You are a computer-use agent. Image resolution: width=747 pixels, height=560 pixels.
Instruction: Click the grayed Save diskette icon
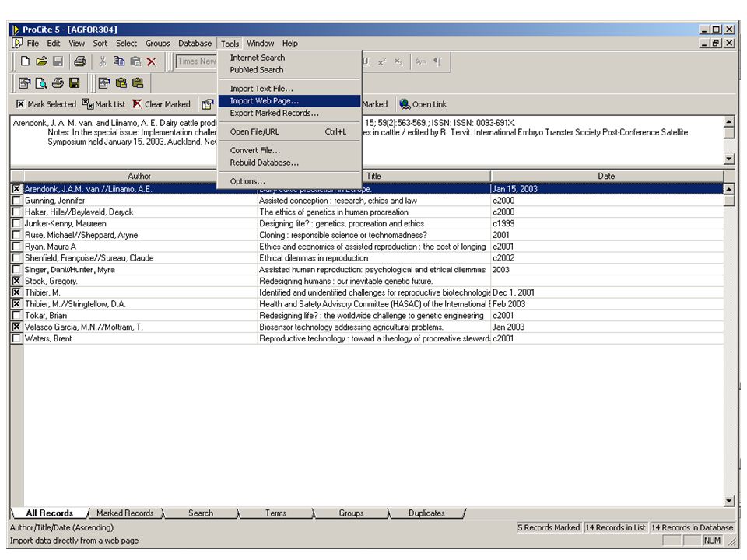click(x=58, y=61)
